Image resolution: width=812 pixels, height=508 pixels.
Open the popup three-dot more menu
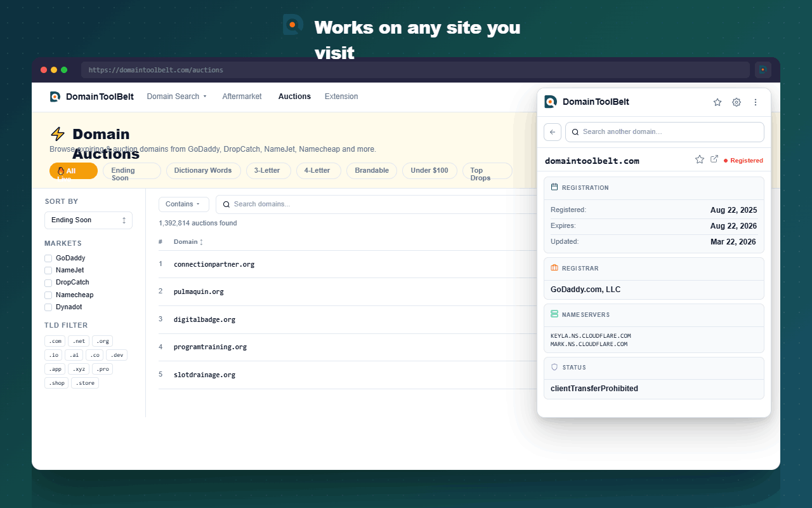[756, 102]
